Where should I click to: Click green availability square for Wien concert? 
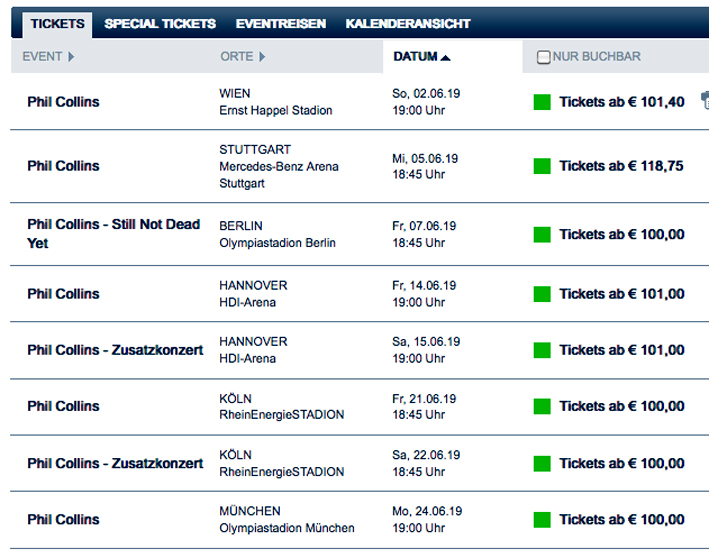click(542, 102)
